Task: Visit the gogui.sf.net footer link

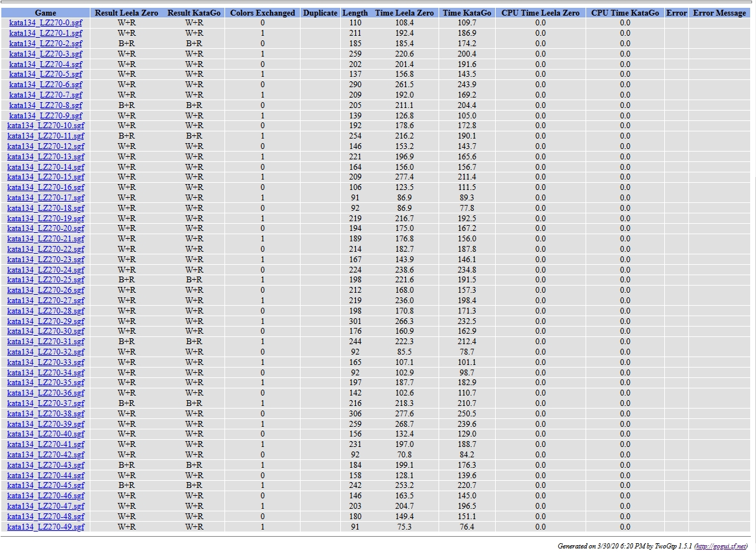Action: (x=722, y=546)
